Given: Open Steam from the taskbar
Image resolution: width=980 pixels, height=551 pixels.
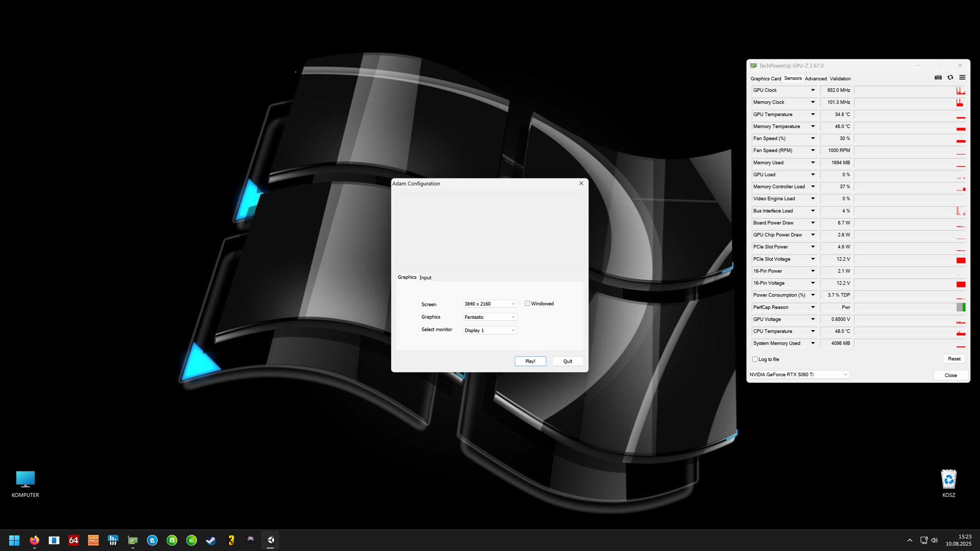Looking at the screenshot, I should tap(211, 540).
